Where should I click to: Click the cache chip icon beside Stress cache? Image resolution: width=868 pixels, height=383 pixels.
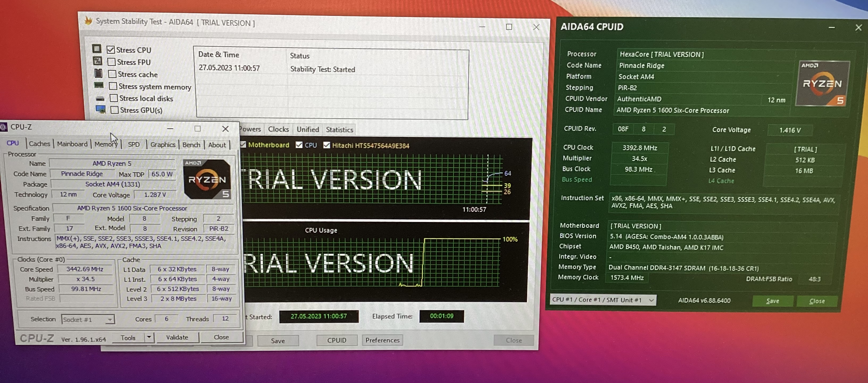(x=98, y=73)
